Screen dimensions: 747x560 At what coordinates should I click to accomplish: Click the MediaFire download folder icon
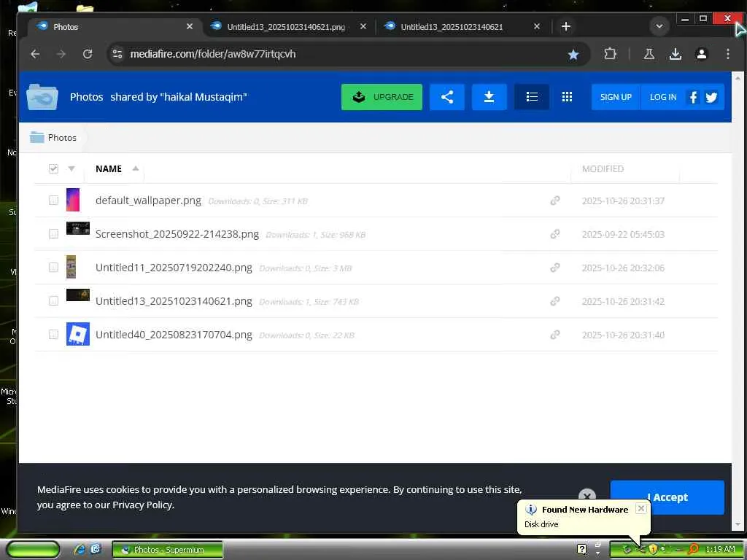tap(489, 97)
